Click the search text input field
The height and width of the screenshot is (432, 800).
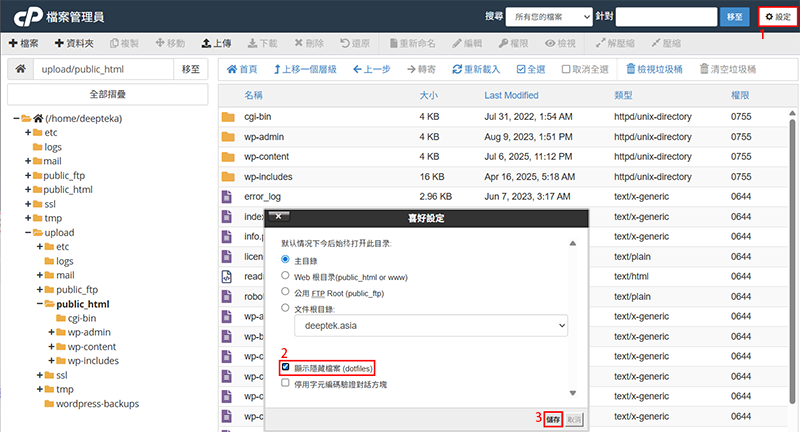(665, 17)
